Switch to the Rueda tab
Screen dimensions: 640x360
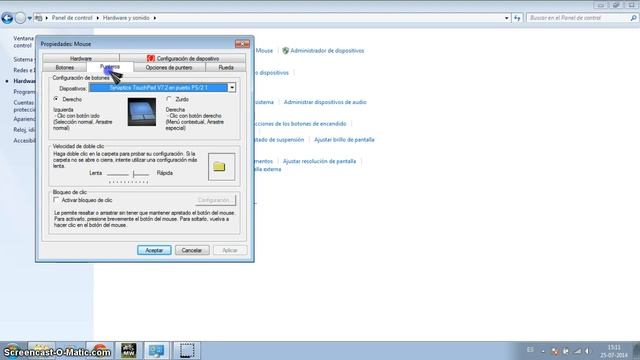tap(226, 67)
